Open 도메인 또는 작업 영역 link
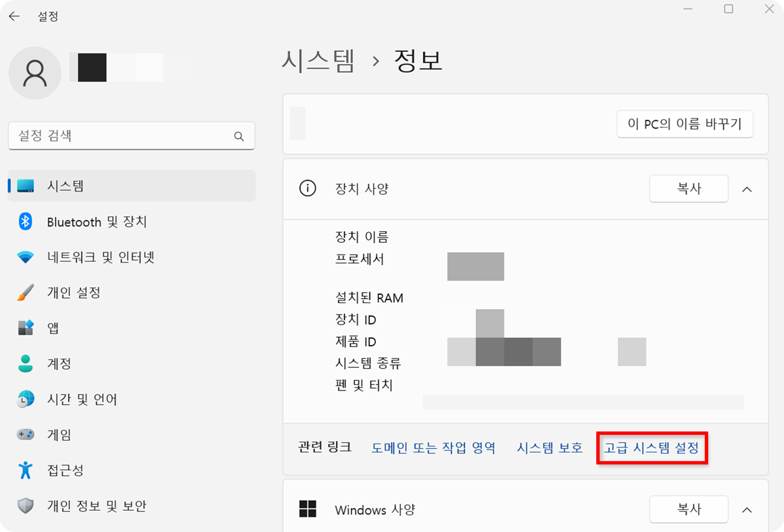The width and height of the screenshot is (784, 532). [433, 448]
